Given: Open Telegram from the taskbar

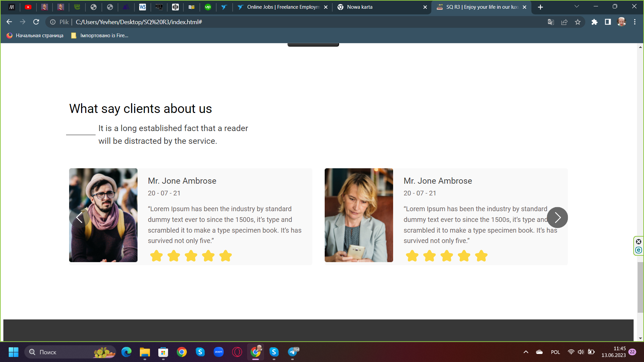Looking at the screenshot, I should coord(292,352).
